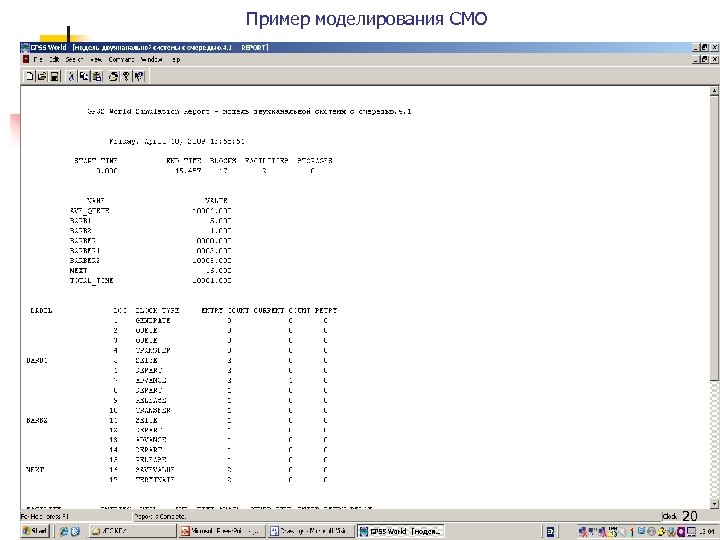720x540 pixels.
Task: Restore the inner REPORT document window
Action: [x=705, y=59]
